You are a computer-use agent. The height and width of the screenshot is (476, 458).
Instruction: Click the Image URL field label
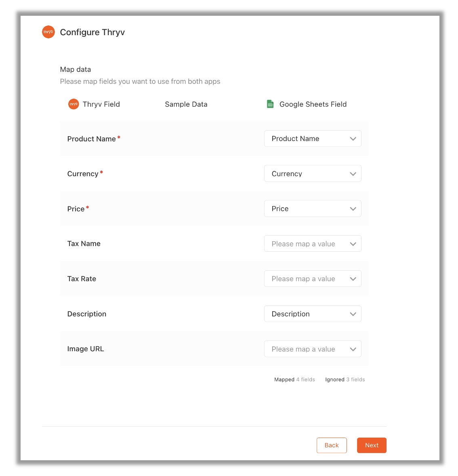coord(86,349)
